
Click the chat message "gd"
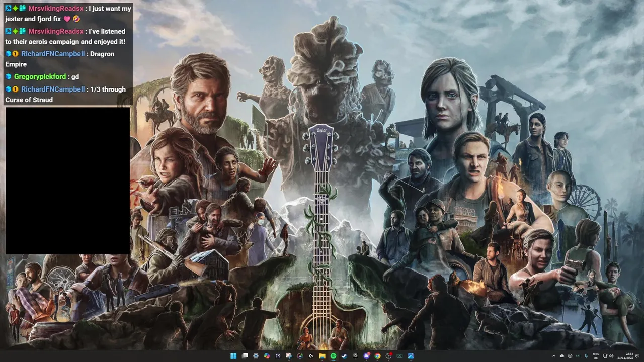pyautogui.click(x=75, y=76)
